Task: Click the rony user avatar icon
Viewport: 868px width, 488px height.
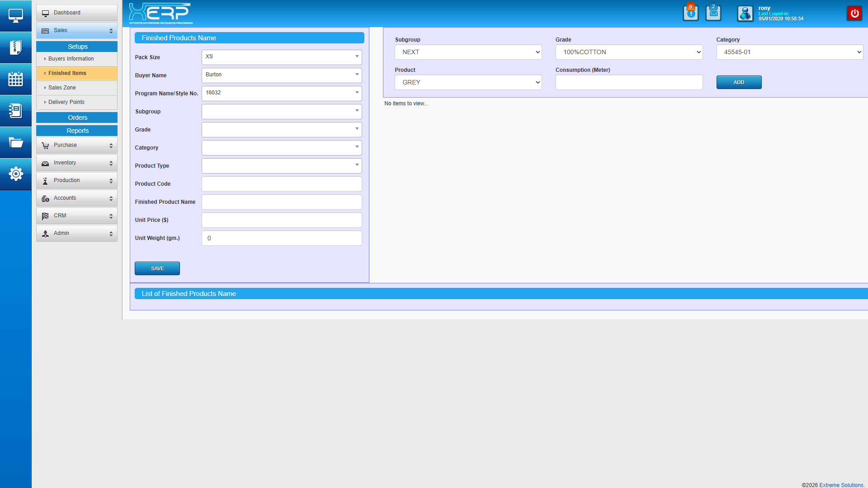Action: coord(745,14)
